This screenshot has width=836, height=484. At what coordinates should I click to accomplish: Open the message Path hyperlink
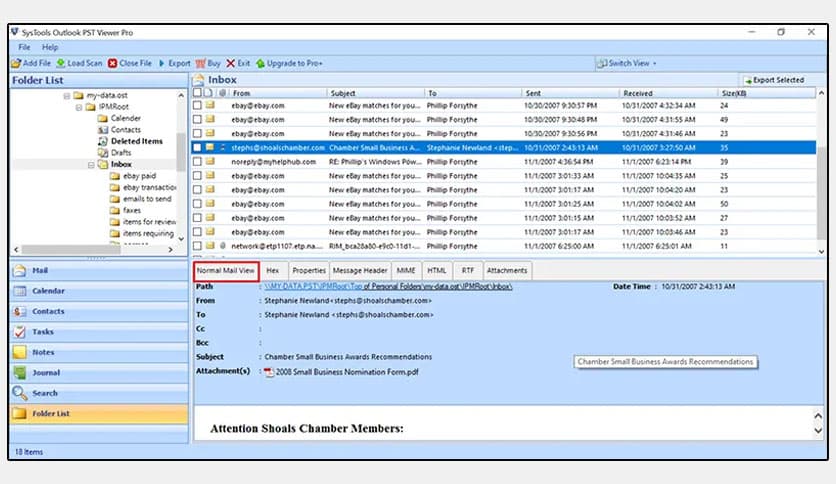click(389, 286)
